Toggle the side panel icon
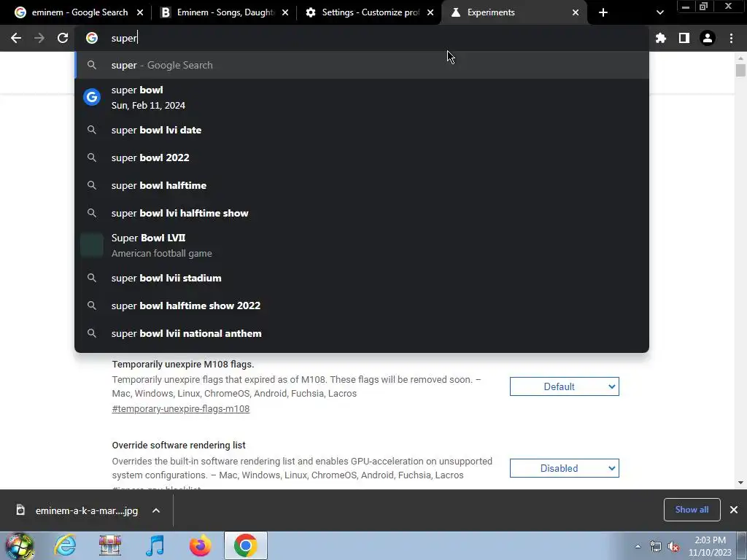 click(x=684, y=38)
